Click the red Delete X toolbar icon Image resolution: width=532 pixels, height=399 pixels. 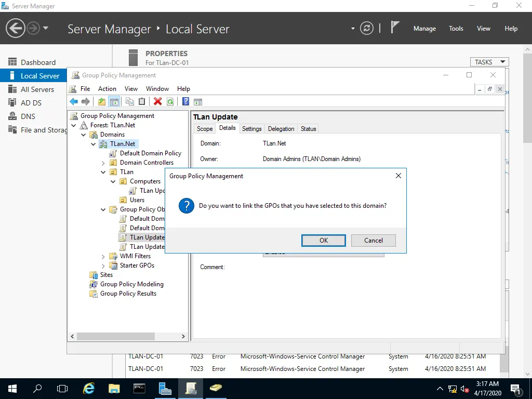click(x=158, y=101)
